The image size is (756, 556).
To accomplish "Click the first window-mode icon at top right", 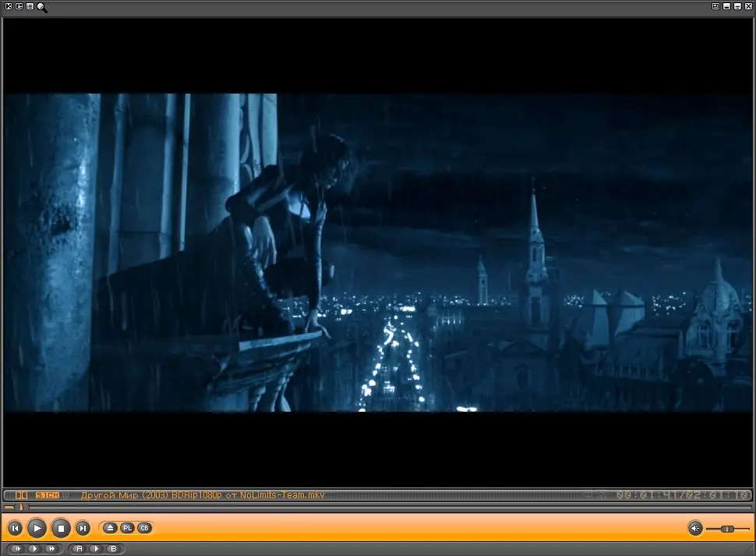I will [x=716, y=6].
